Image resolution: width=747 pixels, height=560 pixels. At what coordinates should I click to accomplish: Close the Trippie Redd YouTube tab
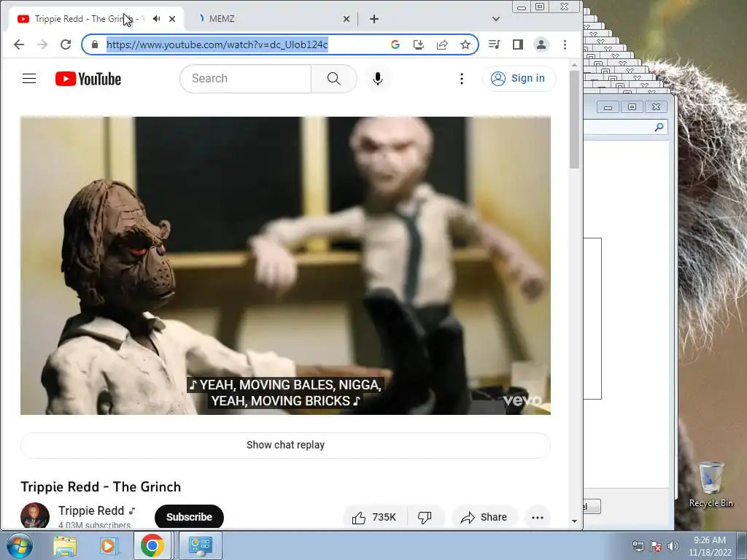(172, 18)
